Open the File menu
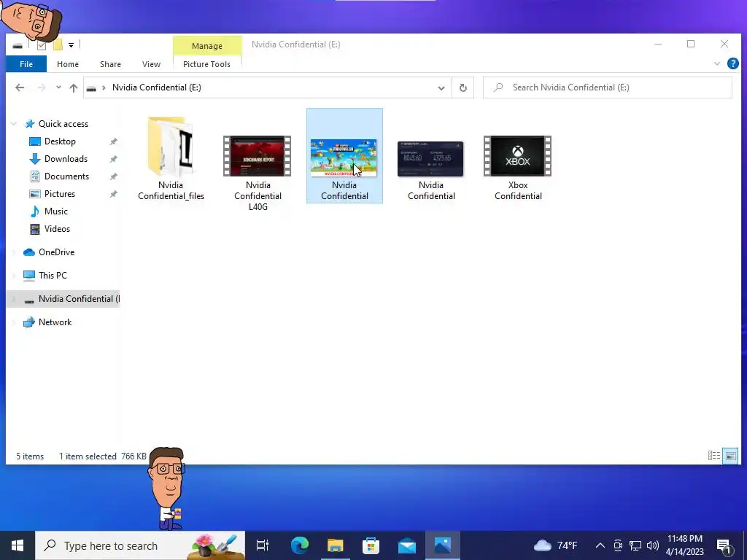 (x=26, y=64)
